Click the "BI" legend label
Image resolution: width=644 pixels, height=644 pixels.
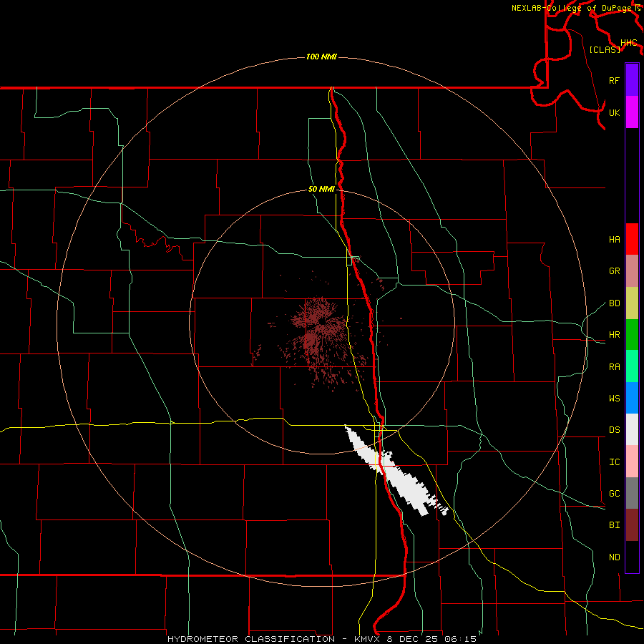[x=614, y=525]
